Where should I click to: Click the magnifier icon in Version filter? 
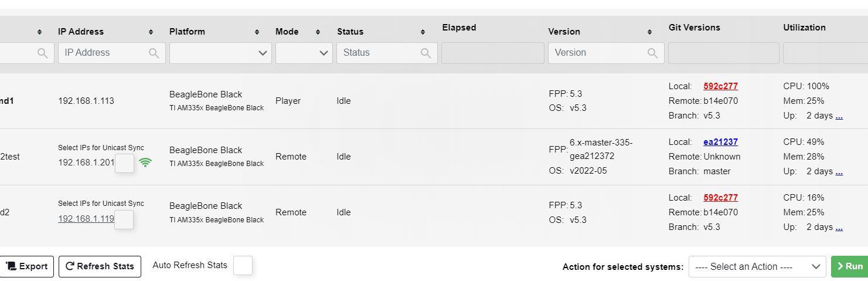point(652,53)
